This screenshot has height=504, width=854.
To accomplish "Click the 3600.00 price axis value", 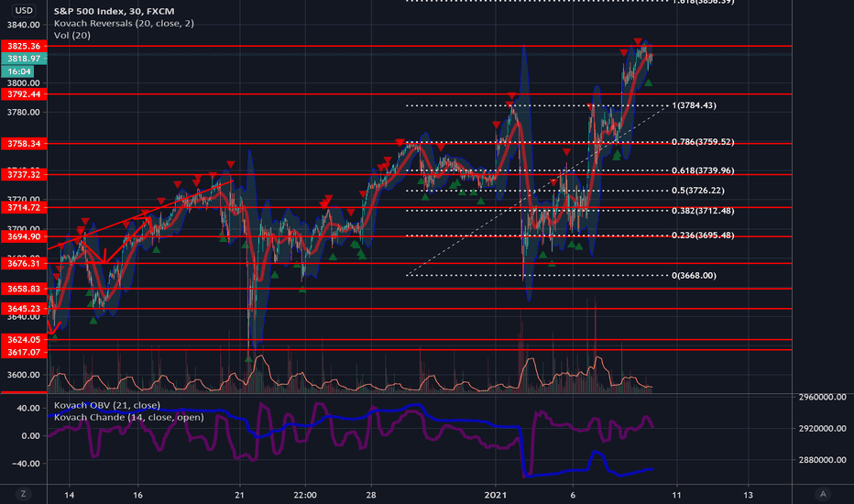I will [x=24, y=375].
